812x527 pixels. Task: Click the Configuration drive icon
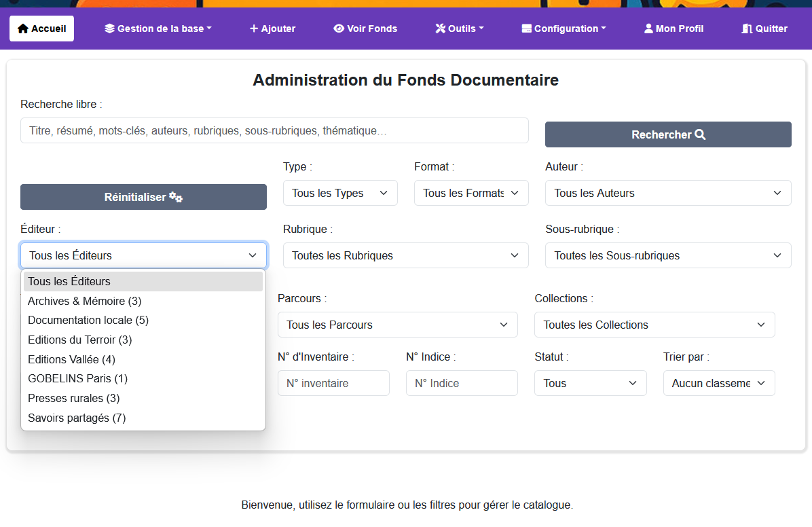tap(526, 29)
